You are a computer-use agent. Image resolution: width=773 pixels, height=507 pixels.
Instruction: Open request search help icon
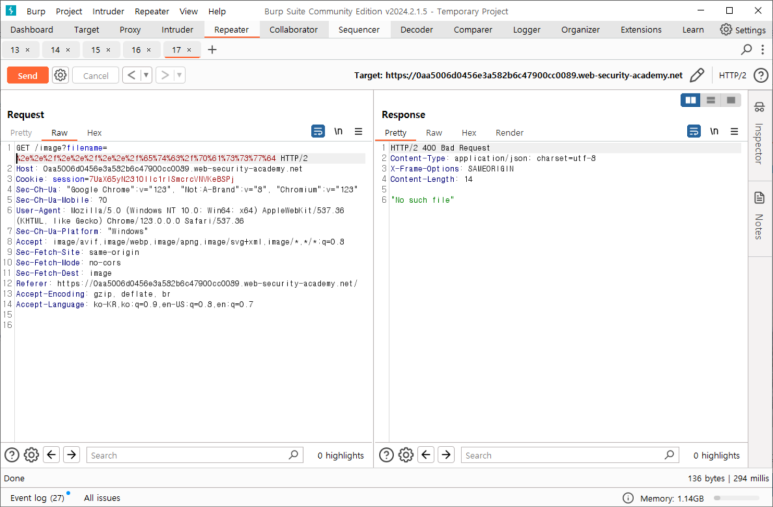(x=12, y=455)
